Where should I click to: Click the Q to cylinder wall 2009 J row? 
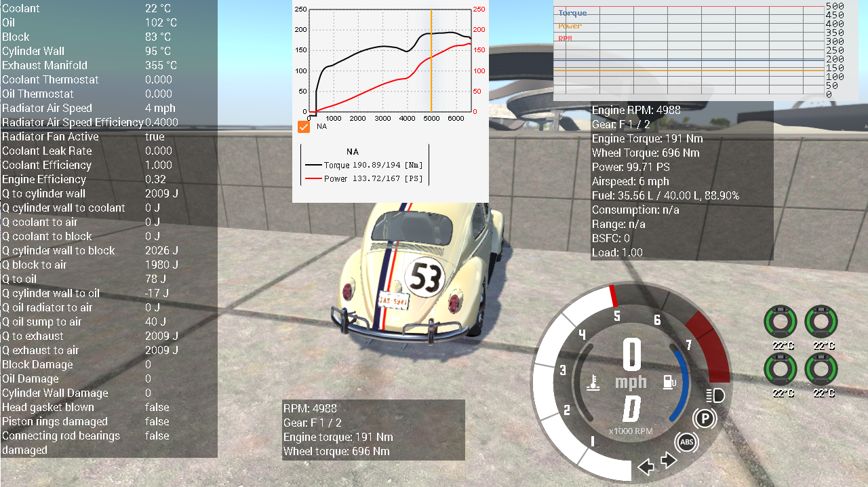click(x=108, y=193)
